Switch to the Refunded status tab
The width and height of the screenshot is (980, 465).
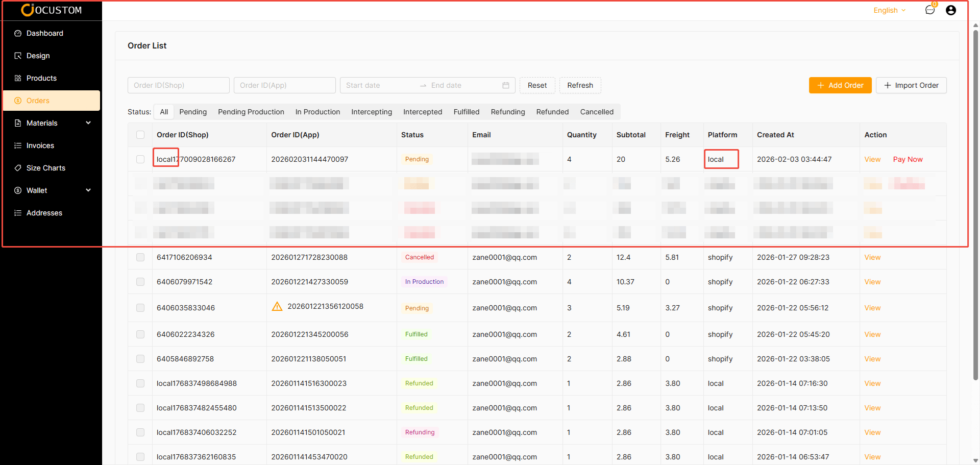pyautogui.click(x=552, y=112)
